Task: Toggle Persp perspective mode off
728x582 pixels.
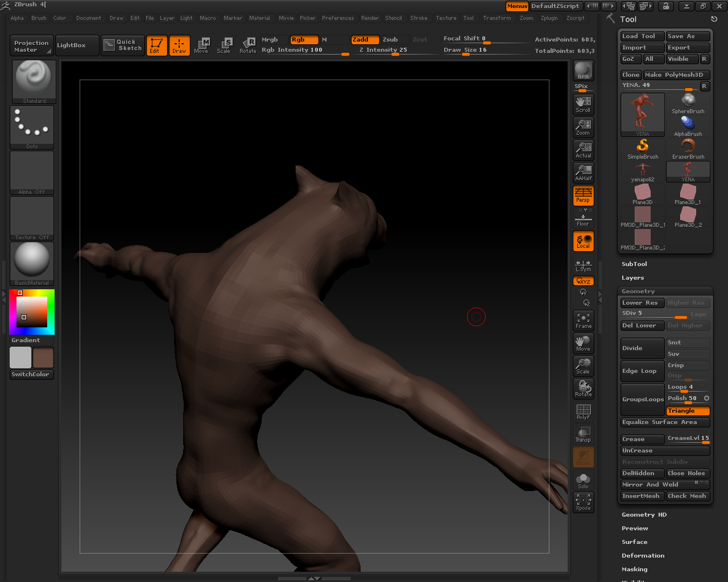Action: coord(583,196)
